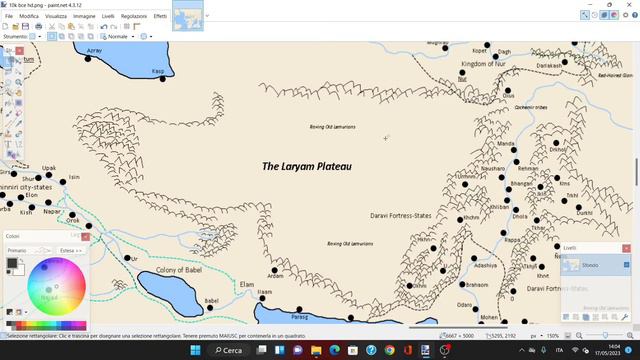640x360 pixels.
Task: Redo the last undone action
Action: 114,27
